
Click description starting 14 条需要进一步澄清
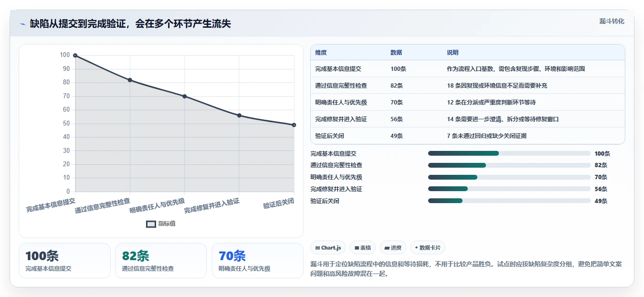click(503, 119)
